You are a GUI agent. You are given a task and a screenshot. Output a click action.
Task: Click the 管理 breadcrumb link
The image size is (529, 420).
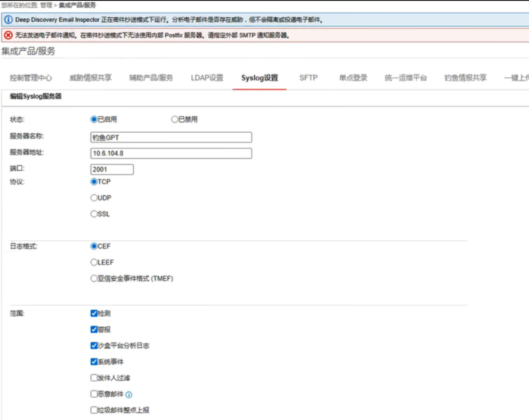(x=46, y=5)
